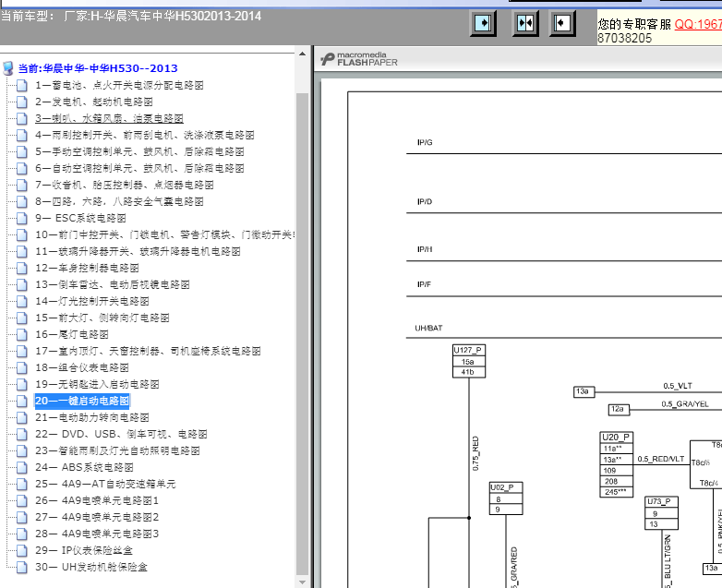722x588 pixels.
Task: Click page icon beside 24— ABS系统电路图
Action: [22, 467]
